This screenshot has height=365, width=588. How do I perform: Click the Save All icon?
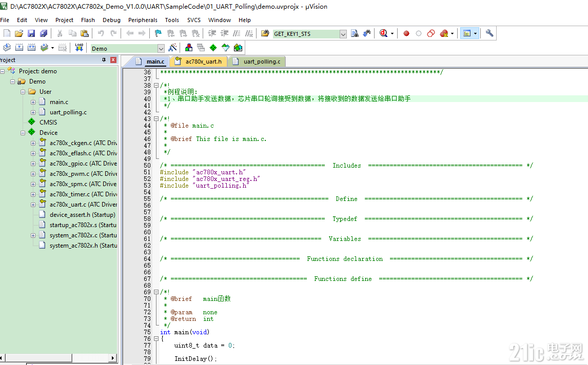tap(44, 33)
